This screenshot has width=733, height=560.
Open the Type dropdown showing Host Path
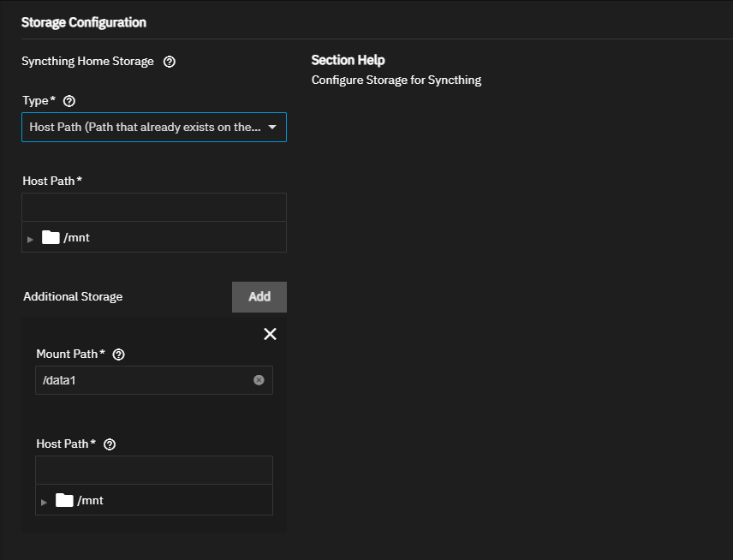(x=154, y=127)
